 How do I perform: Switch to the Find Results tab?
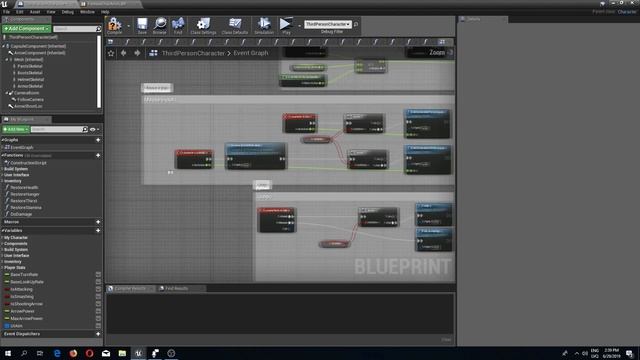coord(176,289)
